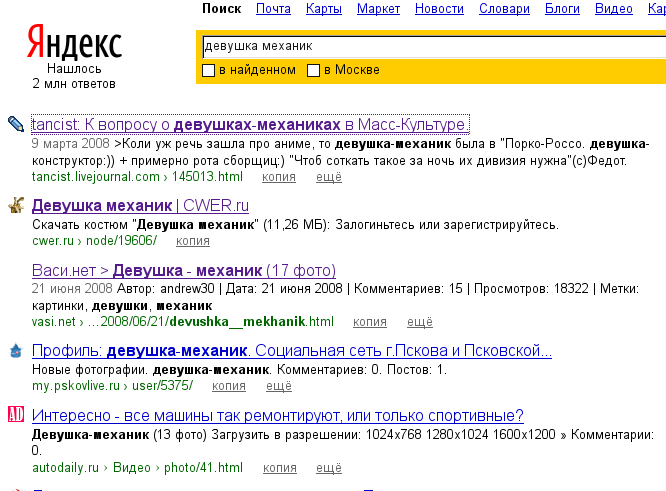Go to Карты in the top navigation

click(324, 8)
